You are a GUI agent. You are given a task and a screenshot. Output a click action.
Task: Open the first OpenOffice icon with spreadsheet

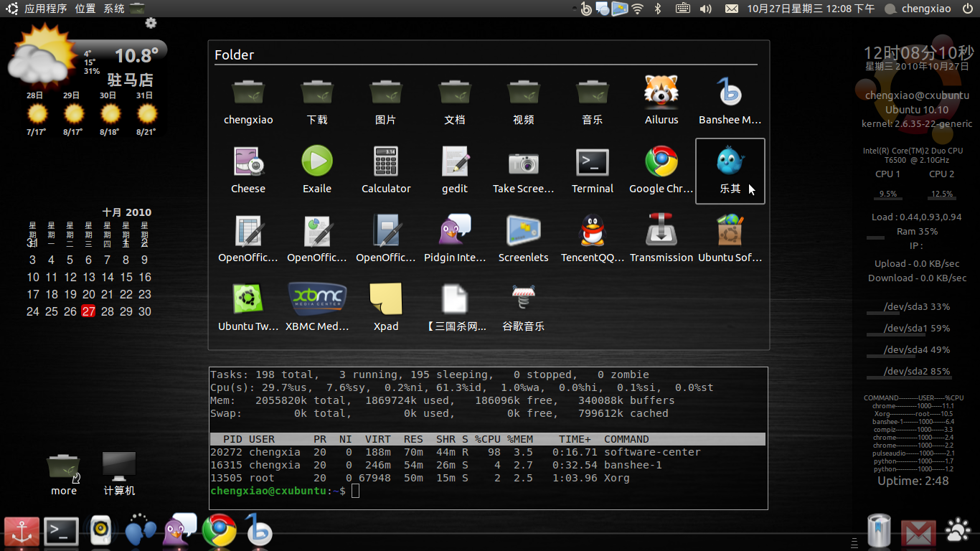[248, 240]
